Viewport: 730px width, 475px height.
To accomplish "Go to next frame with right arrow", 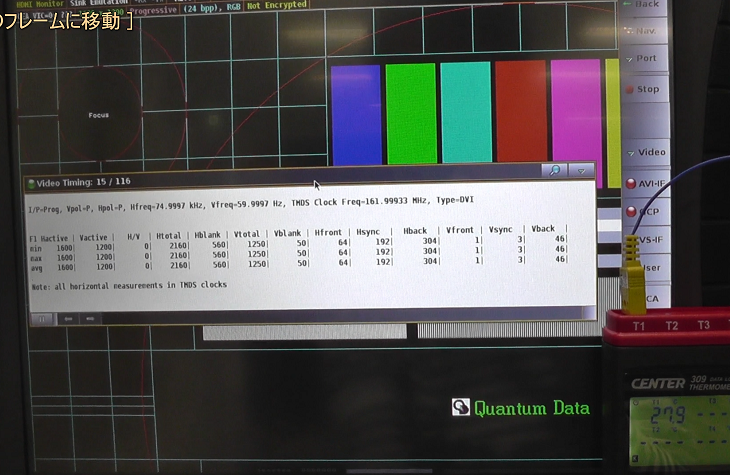I will click(90, 319).
